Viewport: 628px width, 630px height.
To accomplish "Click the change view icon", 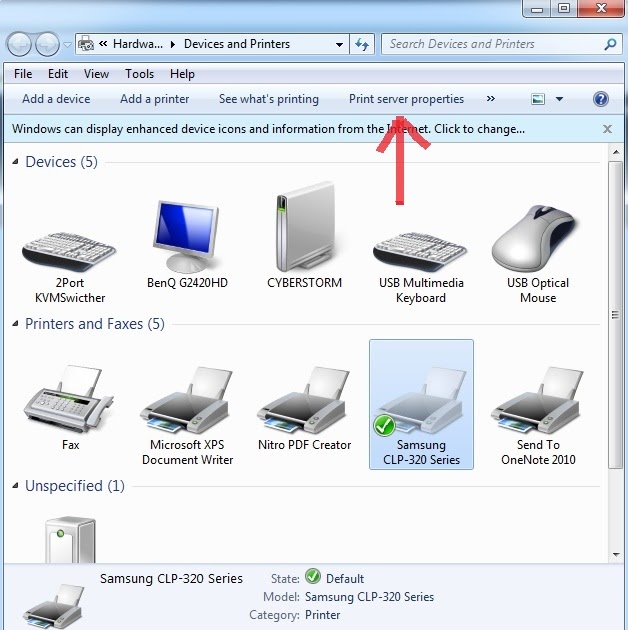I will coord(538,99).
